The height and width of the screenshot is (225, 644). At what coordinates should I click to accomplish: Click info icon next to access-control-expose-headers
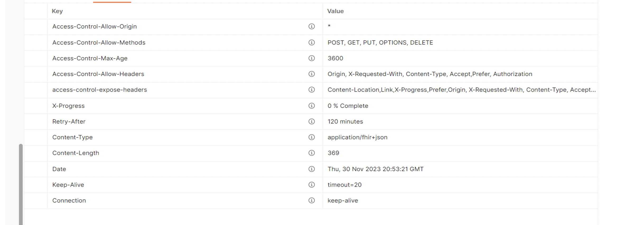pyautogui.click(x=311, y=90)
